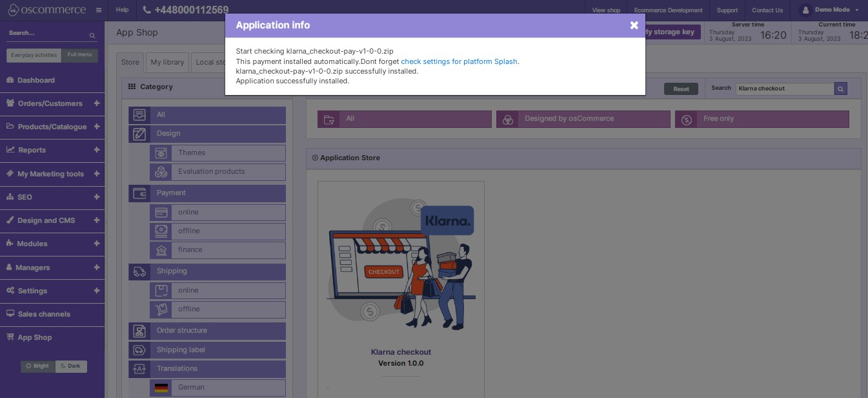The height and width of the screenshot is (398, 868).
Task: Click the sidebar search magnifier icon
Action: tap(92, 36)
